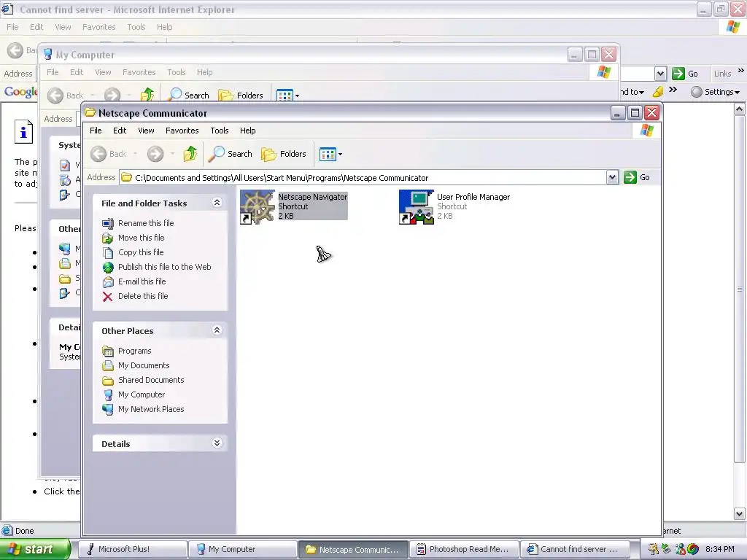The image size is (747, 560).
Task: Click the Start button
Action: [x=35, y=549]
